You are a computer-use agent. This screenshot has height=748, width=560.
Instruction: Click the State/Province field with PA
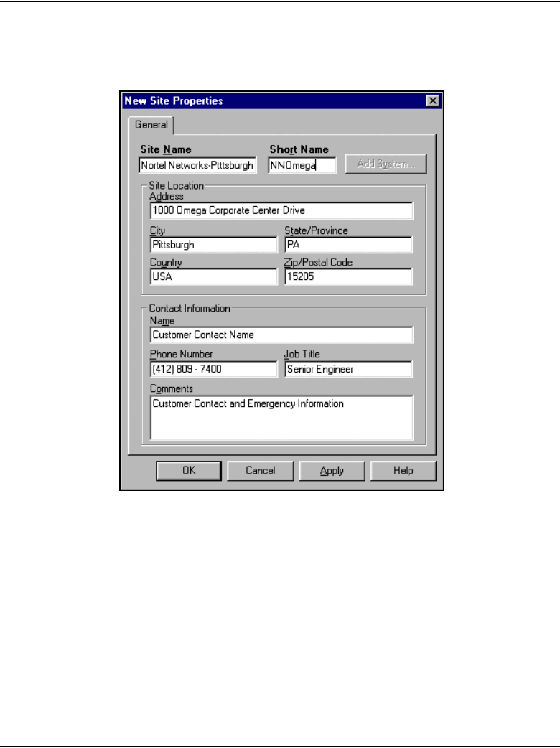point(348,245)
